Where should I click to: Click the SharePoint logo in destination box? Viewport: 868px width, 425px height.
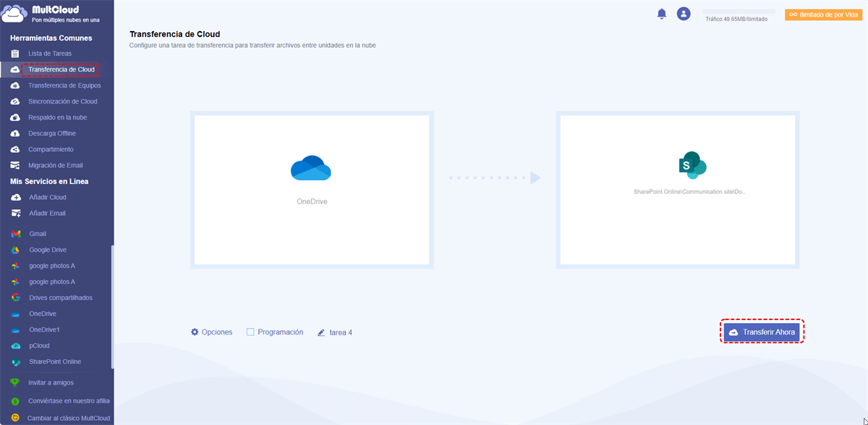tap(693, 165)
